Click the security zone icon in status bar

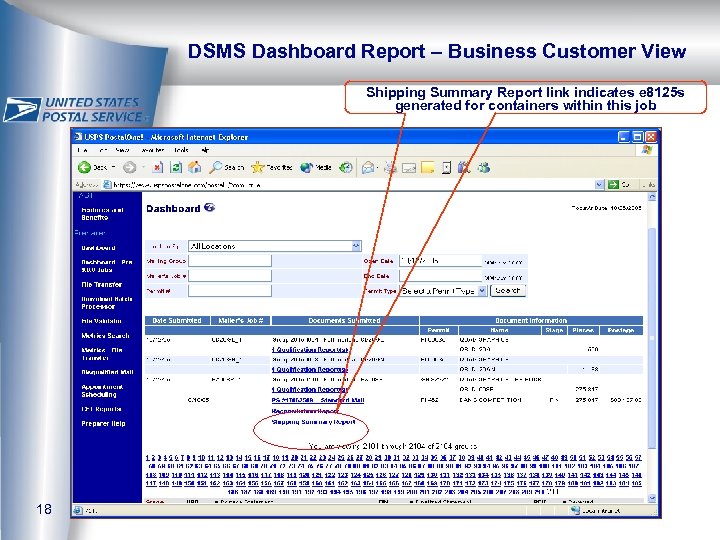point(575,511)
